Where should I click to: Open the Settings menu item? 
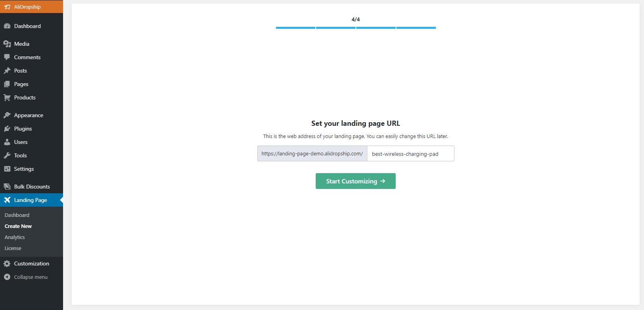click(x=24, y=169)
